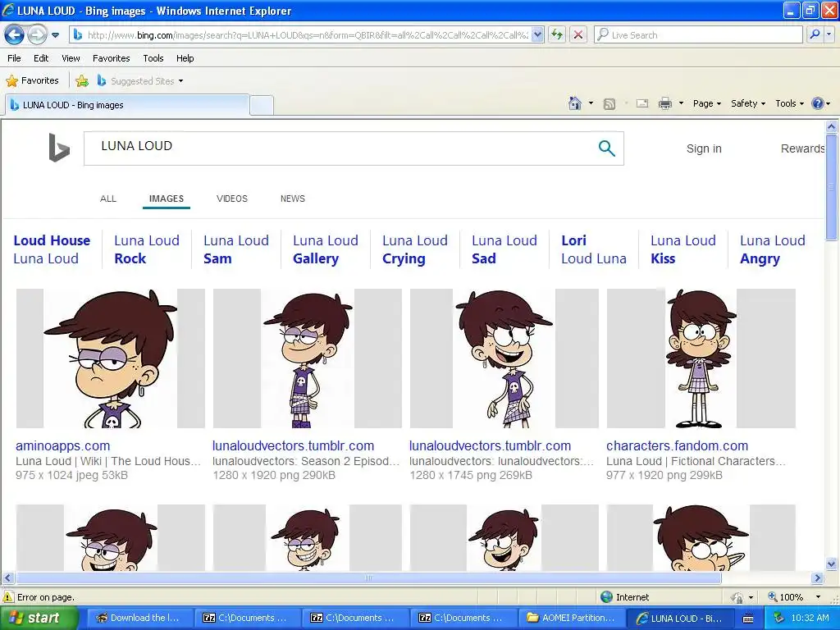
Task: Open the Help menu
Action: (x=185, y=58)
